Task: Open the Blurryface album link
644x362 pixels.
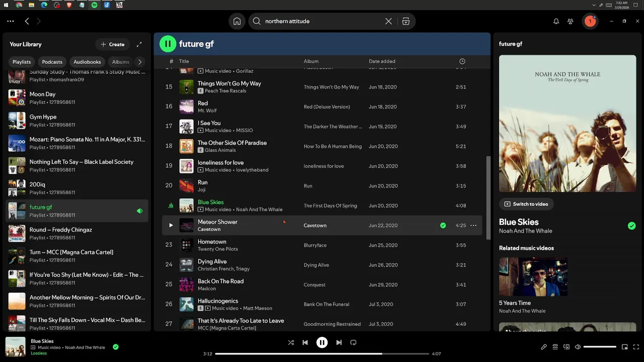Action: 315,245
